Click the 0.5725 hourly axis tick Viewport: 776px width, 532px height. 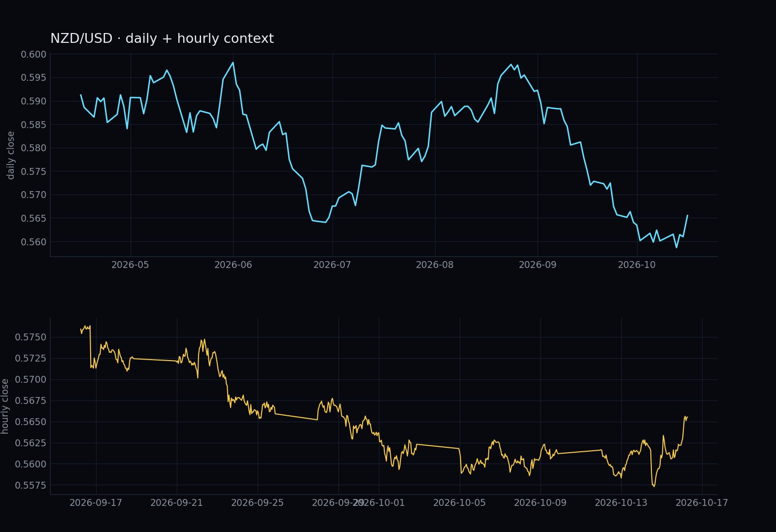31,359
